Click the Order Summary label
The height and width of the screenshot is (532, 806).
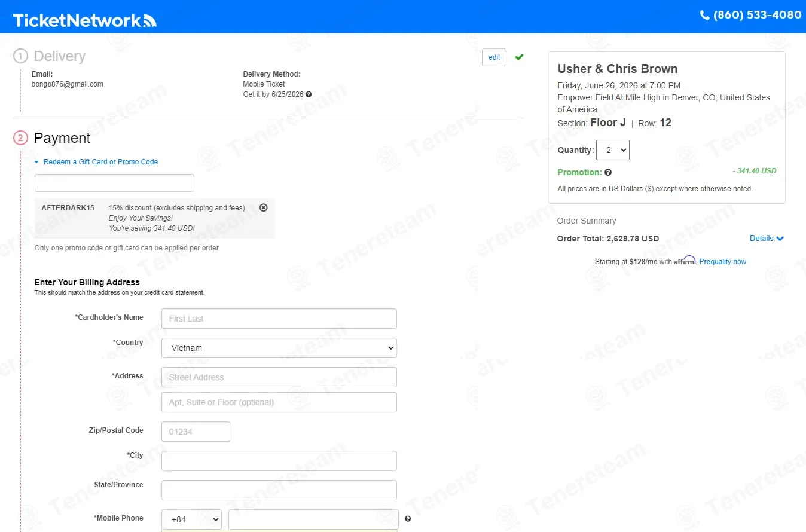[x=587, y=221]
